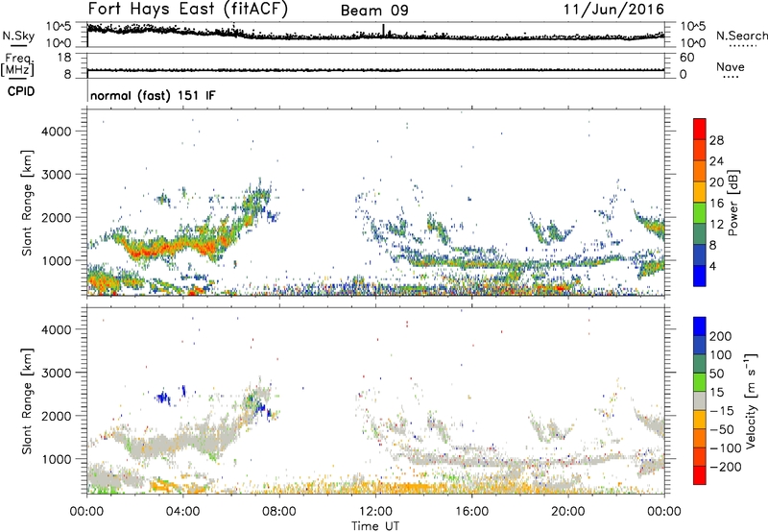Pick the red bottom Velocity swatch
Viewport: 768px width, 532px height.
click(x=700, y=475)
